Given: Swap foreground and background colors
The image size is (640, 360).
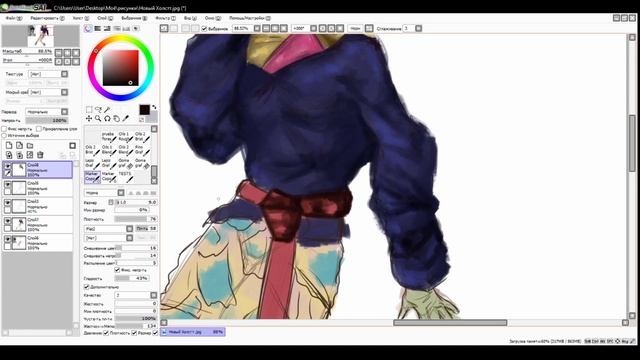Looking at the screenshot, I should 154,107.
